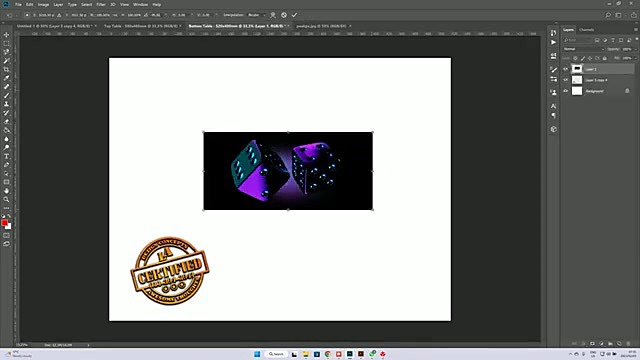The image size is (640, 360).
Task: Select the Zoom tool
Action: [6, 200]
